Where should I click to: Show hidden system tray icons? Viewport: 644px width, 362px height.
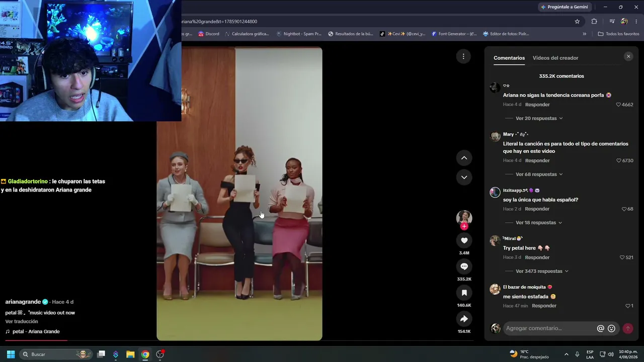click(x=566, y=354)
